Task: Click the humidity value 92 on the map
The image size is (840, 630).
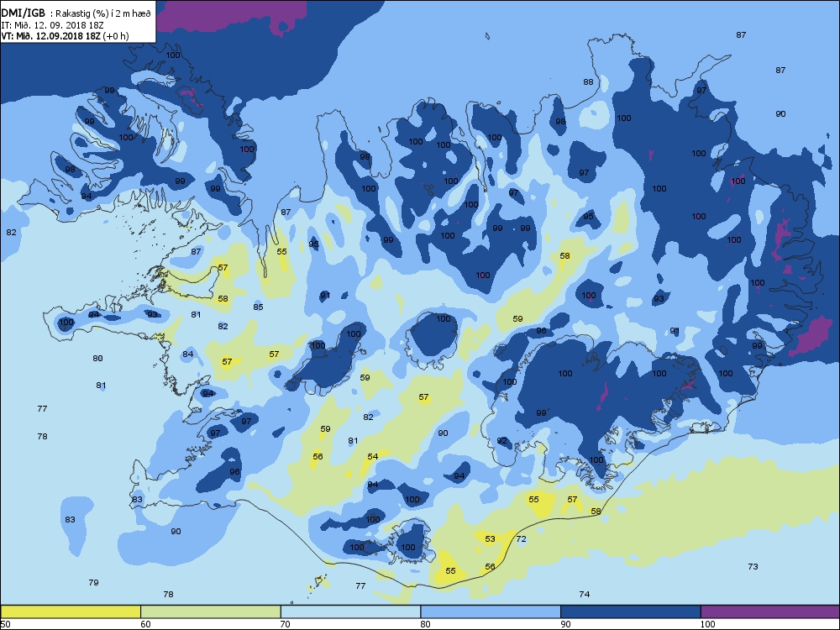Action: 502,441
